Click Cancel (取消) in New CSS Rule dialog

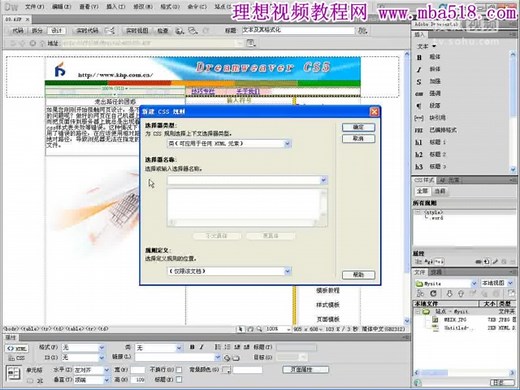click(x=358, y=138)
